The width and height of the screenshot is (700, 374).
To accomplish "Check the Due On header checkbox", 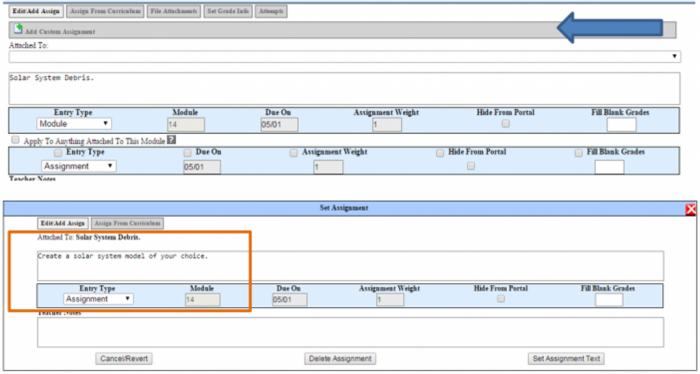I will coord(188,153).
